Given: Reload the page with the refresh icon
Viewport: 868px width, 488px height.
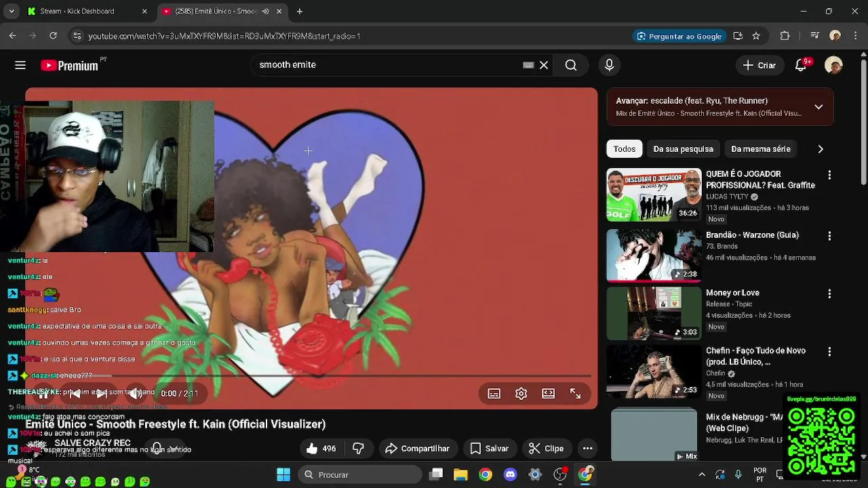Looking at the screenshot, I should (53, 36).
